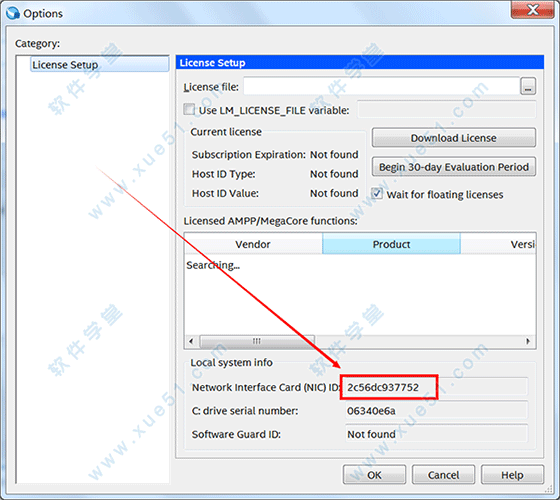Click the right scroll arrow of the functions list

528,341
